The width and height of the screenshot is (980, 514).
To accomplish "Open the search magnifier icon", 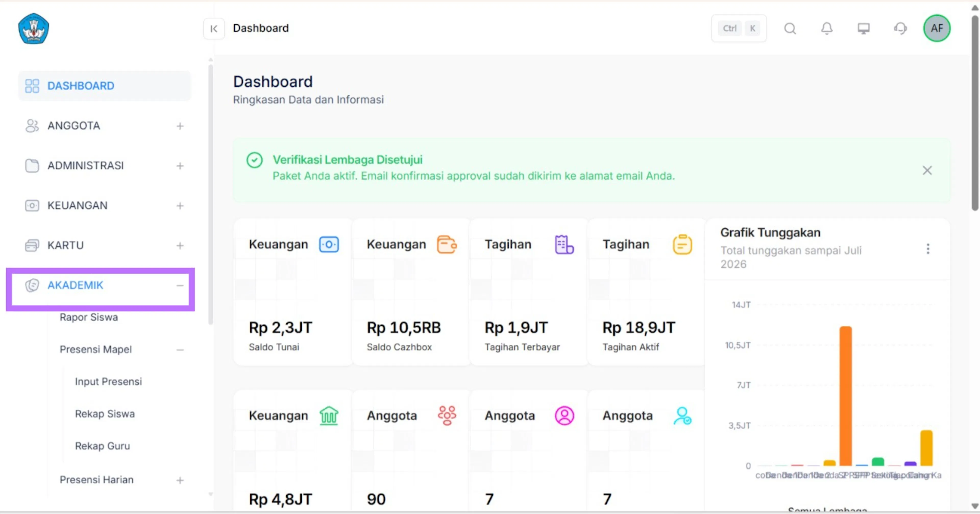I will (x=790, y=29).
